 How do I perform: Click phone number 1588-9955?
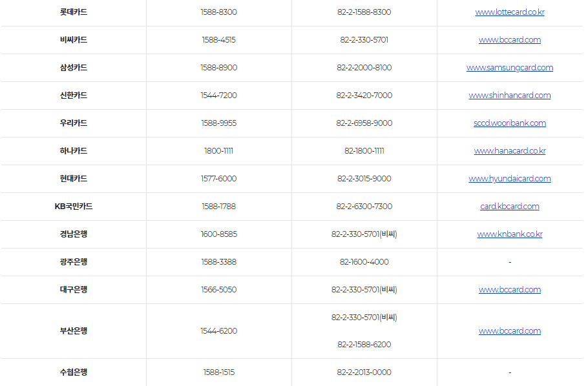(x=218, y=123)
